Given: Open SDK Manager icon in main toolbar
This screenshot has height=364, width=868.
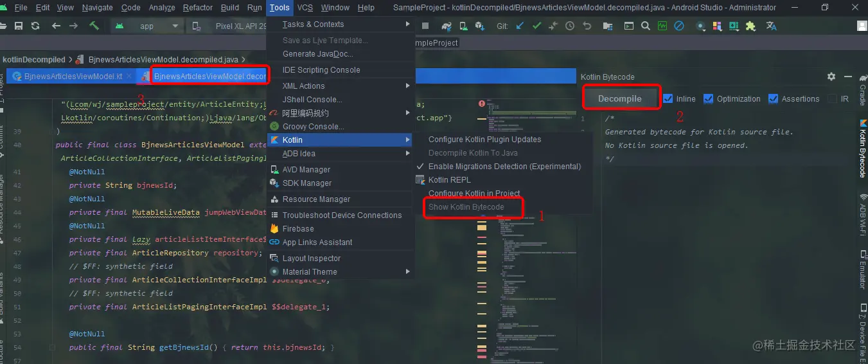Looking at the screenshot, I should click(479, 26).
